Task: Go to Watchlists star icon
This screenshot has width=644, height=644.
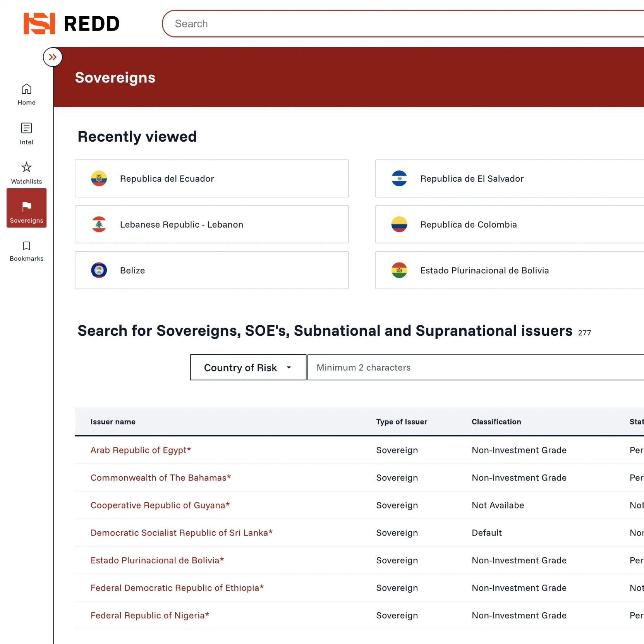Action: [x=26, y=167]
